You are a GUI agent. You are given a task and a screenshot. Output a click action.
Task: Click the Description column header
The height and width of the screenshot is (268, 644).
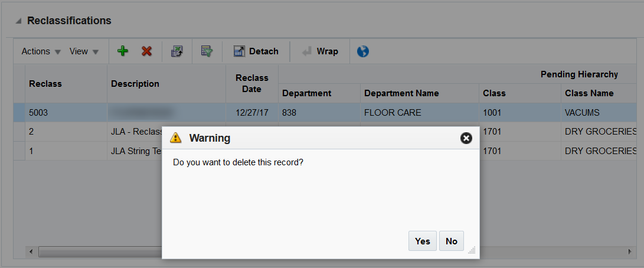tap(166, 83)
